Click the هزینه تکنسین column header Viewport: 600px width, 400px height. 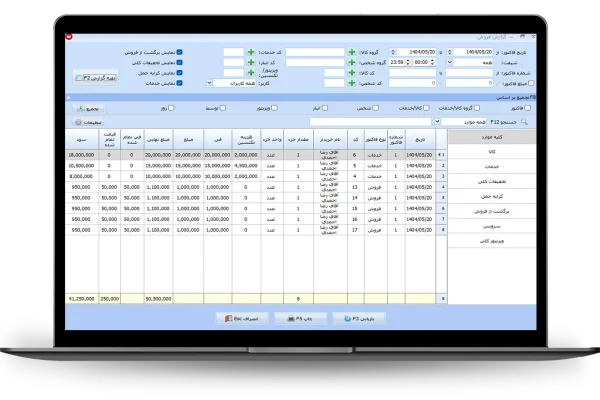246,140
